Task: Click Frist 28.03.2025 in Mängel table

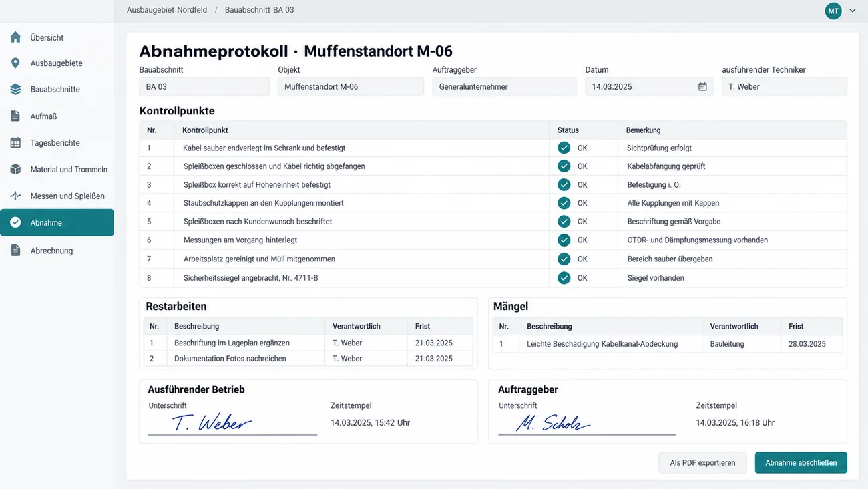Action: 807,344
